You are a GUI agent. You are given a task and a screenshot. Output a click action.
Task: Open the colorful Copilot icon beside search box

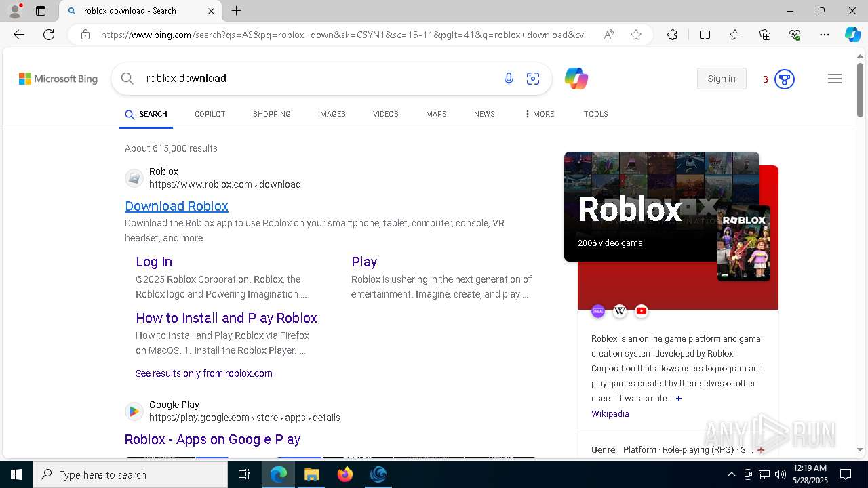pyautogui.click(x=576, y=79)
